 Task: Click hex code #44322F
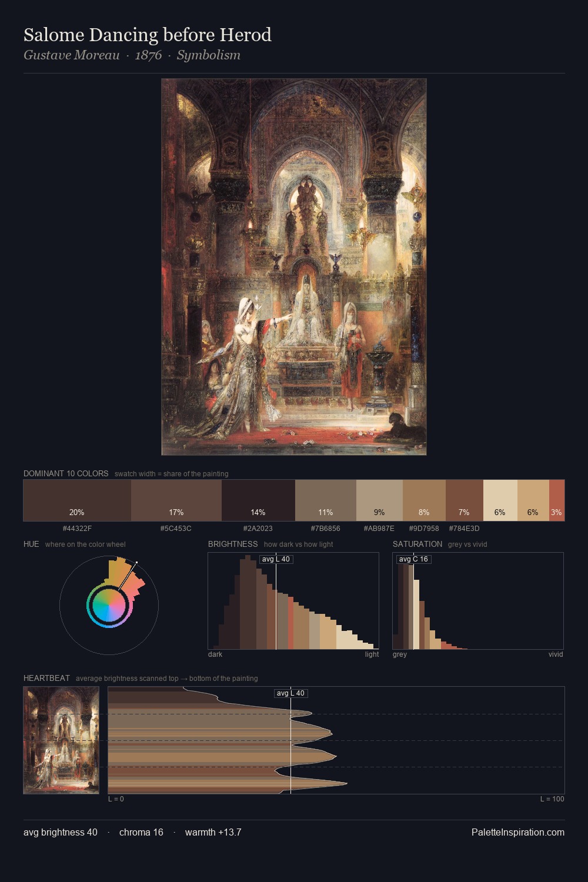[77, 529]
